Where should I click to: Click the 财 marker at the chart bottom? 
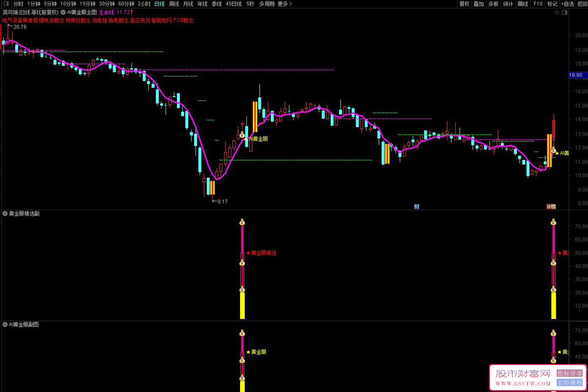point(416,207)
